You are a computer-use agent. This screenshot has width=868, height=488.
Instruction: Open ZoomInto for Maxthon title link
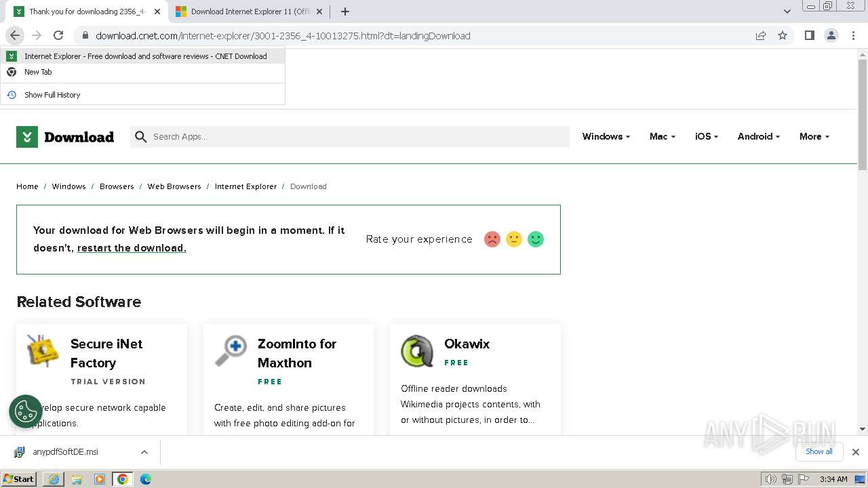(297, 353)
